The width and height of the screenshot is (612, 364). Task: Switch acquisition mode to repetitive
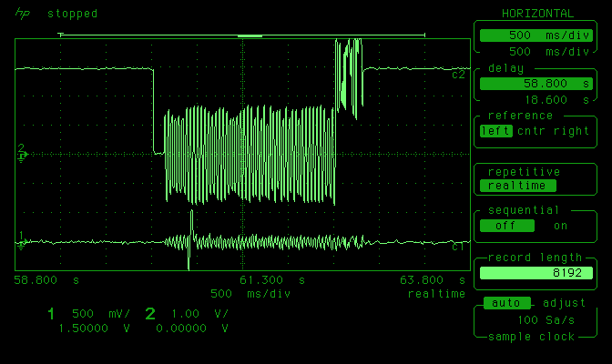coord(524,172)
